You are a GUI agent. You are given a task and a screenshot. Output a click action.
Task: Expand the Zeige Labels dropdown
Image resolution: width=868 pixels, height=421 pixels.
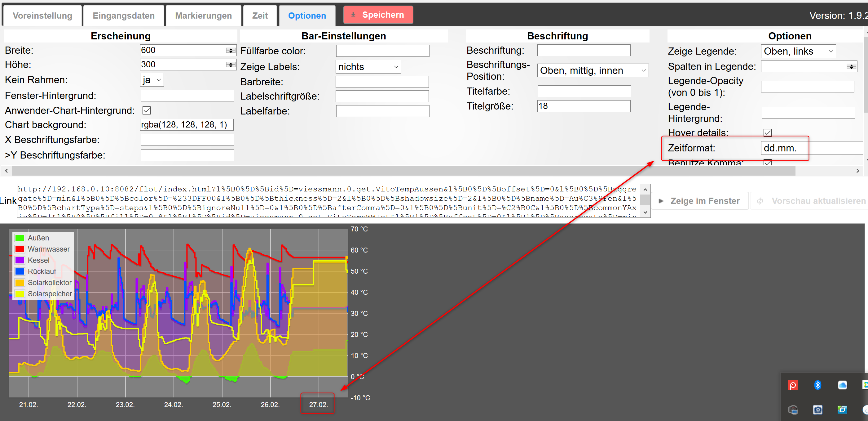(368, 67)
